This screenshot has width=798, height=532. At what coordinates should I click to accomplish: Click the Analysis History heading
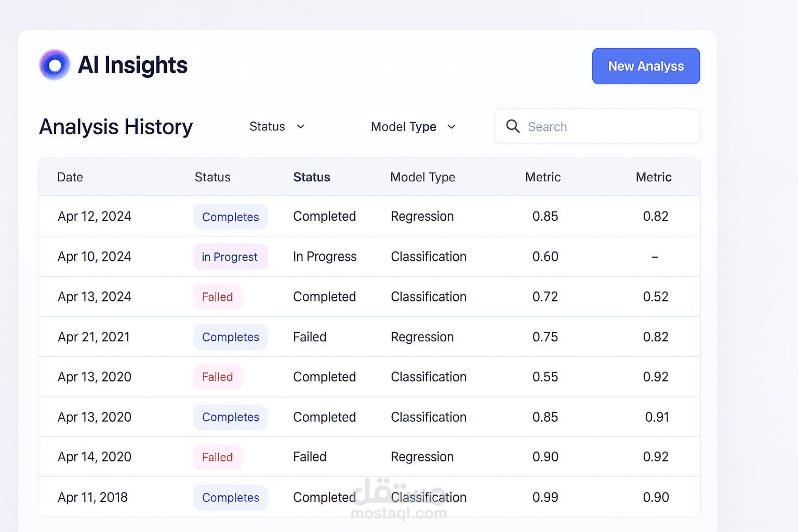[116, 127]
